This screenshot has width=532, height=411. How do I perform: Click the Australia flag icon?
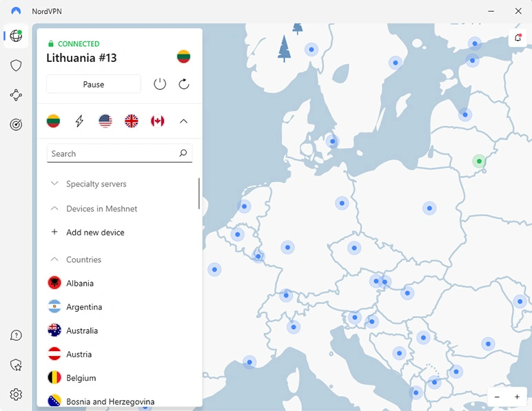tap(54, 330)
